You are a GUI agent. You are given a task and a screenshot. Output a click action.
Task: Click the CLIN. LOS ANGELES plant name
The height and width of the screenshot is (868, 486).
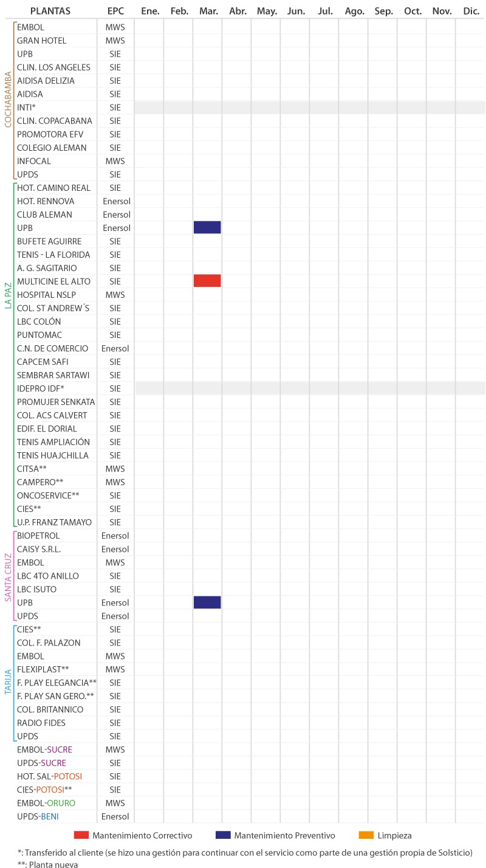click(x=53, y=67)
